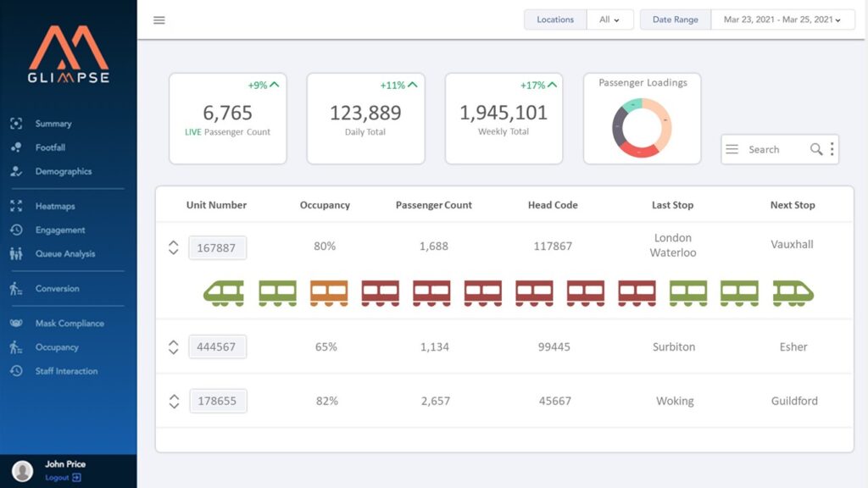Click John Price's profile avatar
This screenshot has width=868, height=488.
tap(23, 471)
